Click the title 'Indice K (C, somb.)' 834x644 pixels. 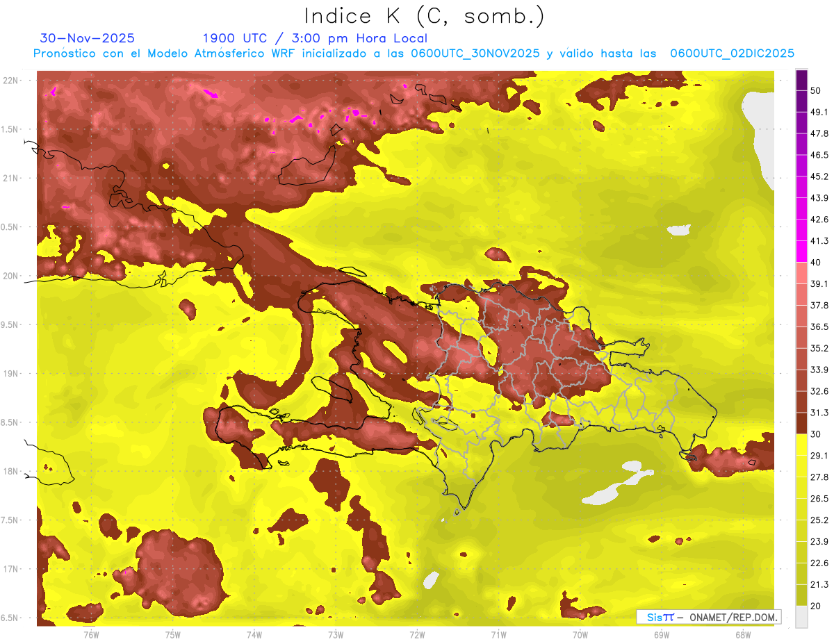(424, 15)
